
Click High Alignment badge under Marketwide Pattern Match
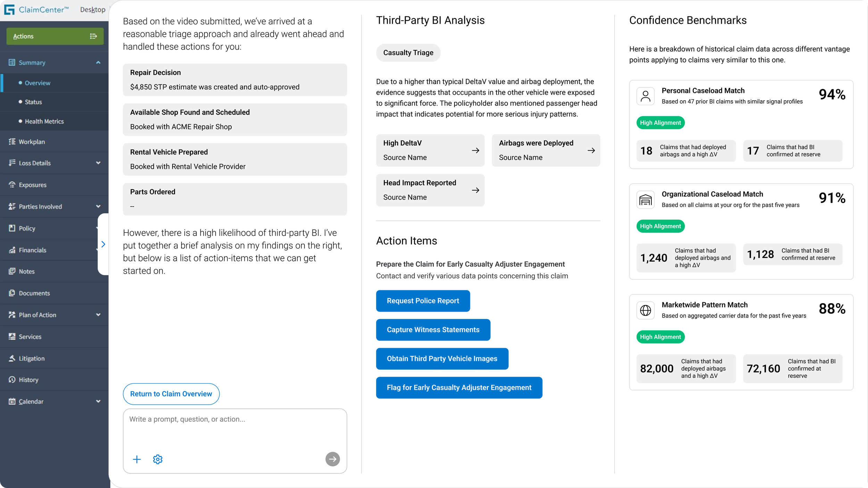660,337
